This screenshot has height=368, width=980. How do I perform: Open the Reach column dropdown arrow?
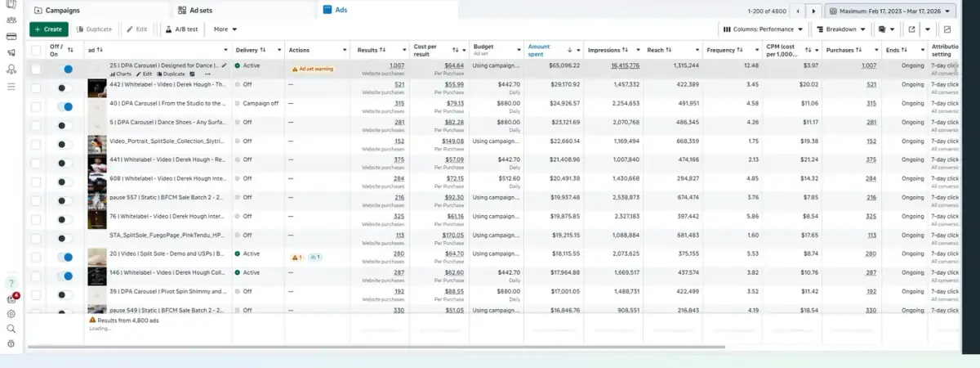click(698, 50)
